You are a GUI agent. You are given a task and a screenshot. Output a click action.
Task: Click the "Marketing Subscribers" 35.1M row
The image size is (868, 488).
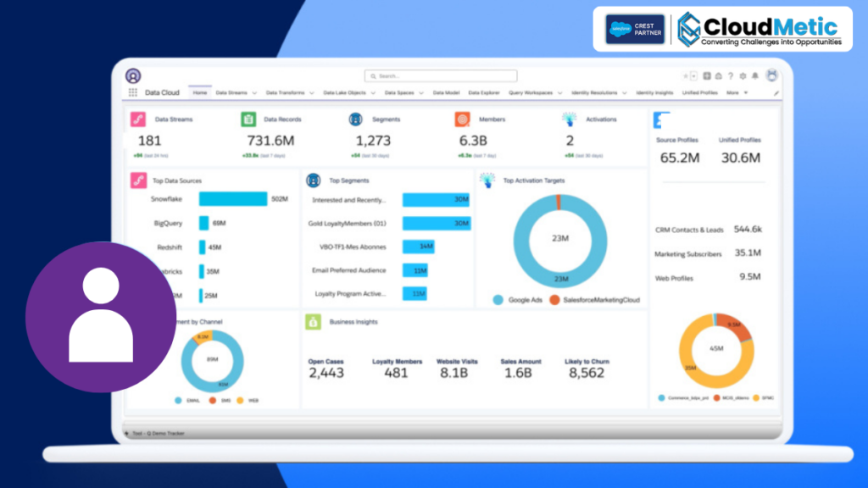(x=708, y=253)
